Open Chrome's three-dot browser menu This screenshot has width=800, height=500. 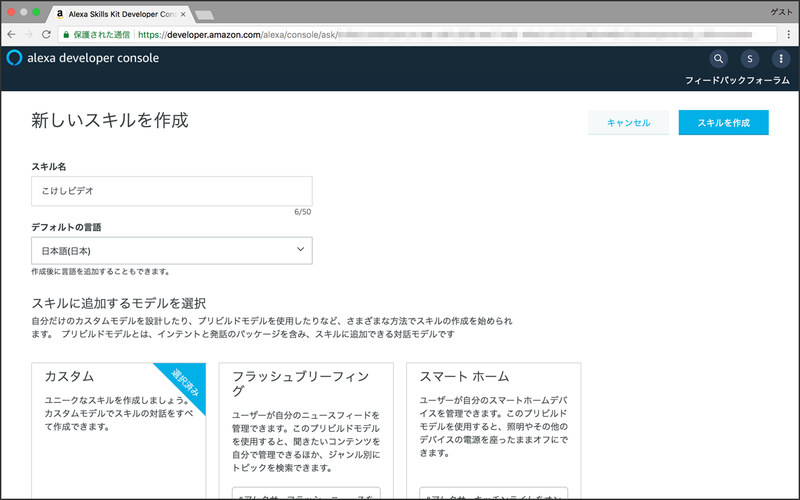(789, 35)
